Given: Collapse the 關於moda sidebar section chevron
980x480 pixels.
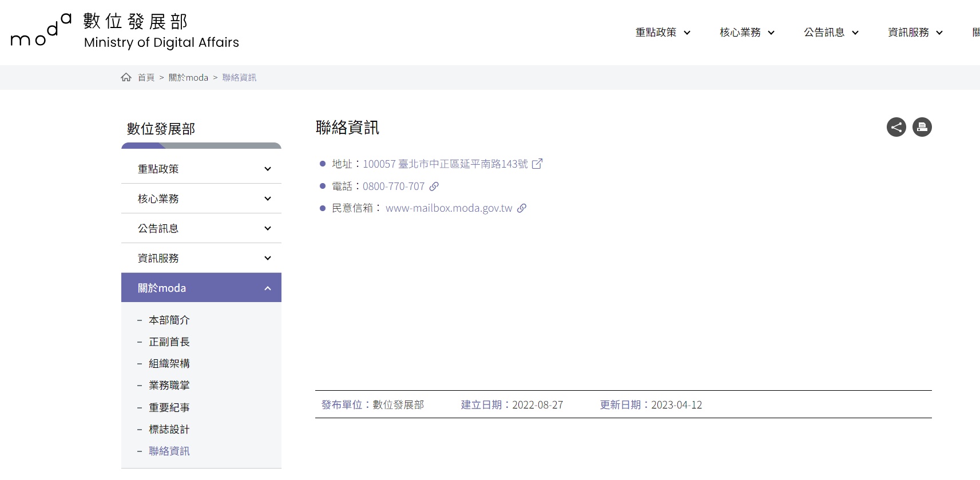Looking at the screenshot, I should point(268,288).
